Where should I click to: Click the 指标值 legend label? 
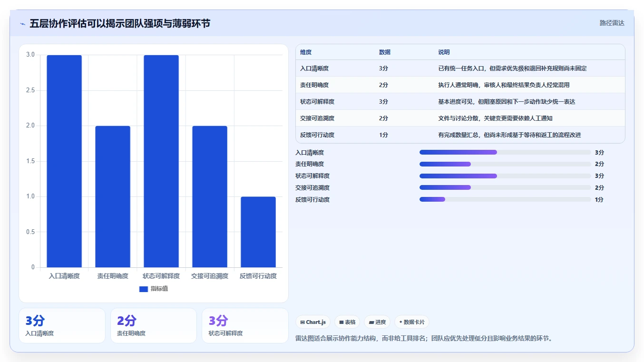tap(159, 289)
